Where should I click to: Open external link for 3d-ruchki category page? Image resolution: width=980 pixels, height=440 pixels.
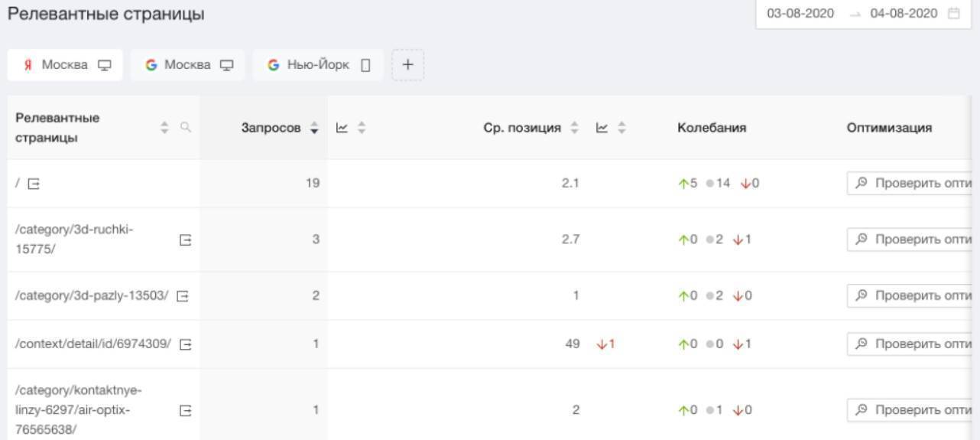coord(184,240)
